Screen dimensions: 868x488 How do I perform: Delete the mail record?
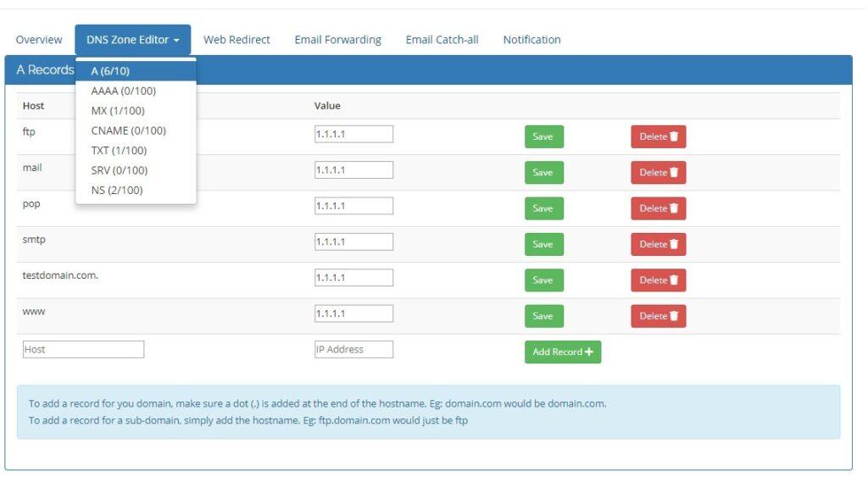[658, 173]
